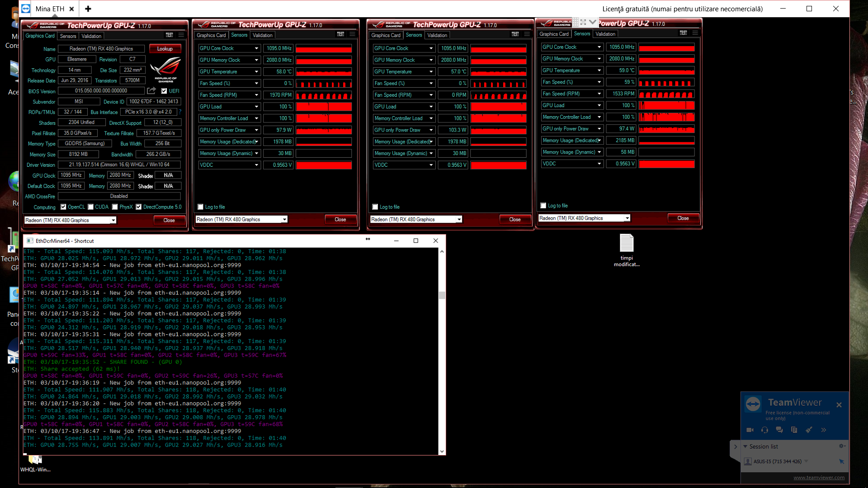The height and width of the screenshot is (488, 868).
Task: Click the EthDcrMiner64 scroll up arrow
Action: (442, 251)
